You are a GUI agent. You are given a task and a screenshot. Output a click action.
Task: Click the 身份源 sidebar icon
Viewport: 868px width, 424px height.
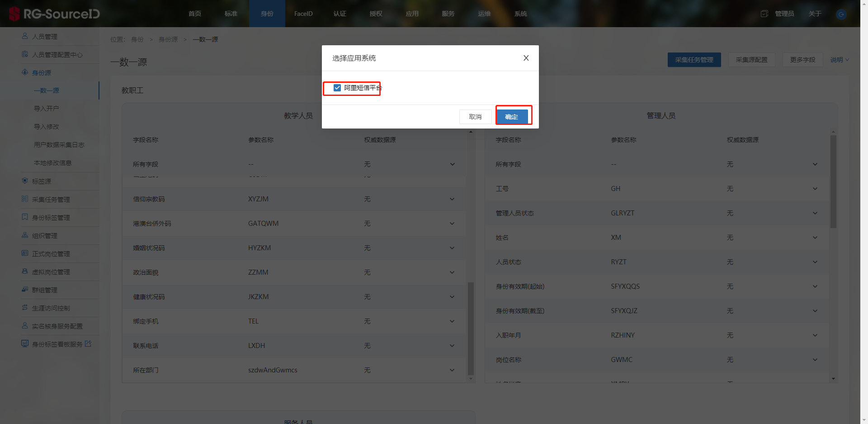[25, 72]
